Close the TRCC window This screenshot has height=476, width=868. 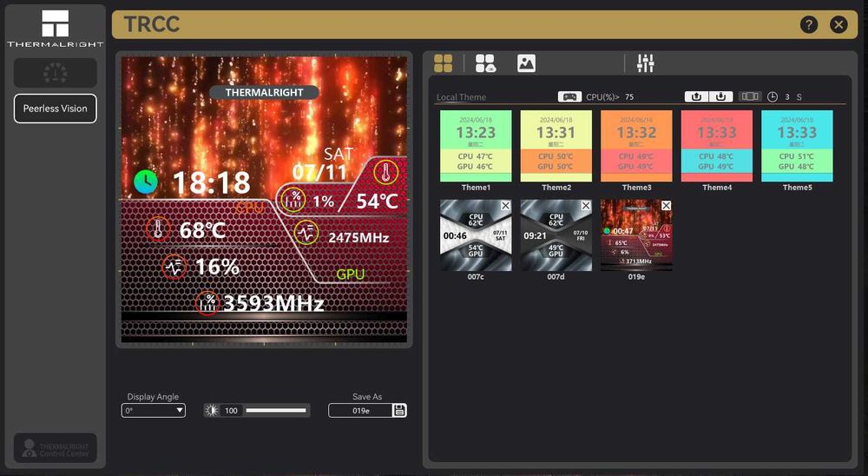[838, 24]
